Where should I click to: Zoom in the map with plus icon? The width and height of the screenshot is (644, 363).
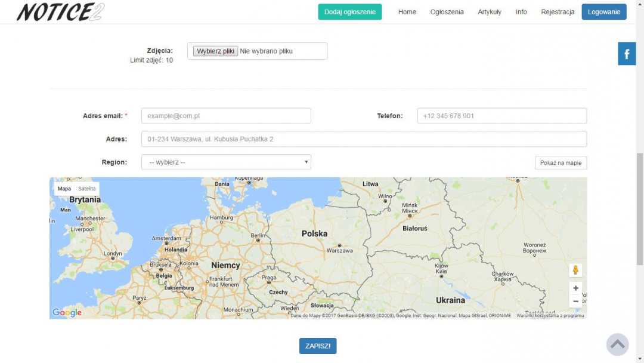(x=575, y=288)
